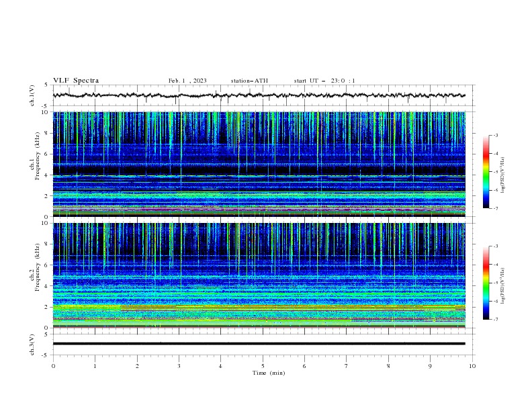Click the ch.1 spectrogram panel
Viewport: 532px width, 411px height.
259,164
